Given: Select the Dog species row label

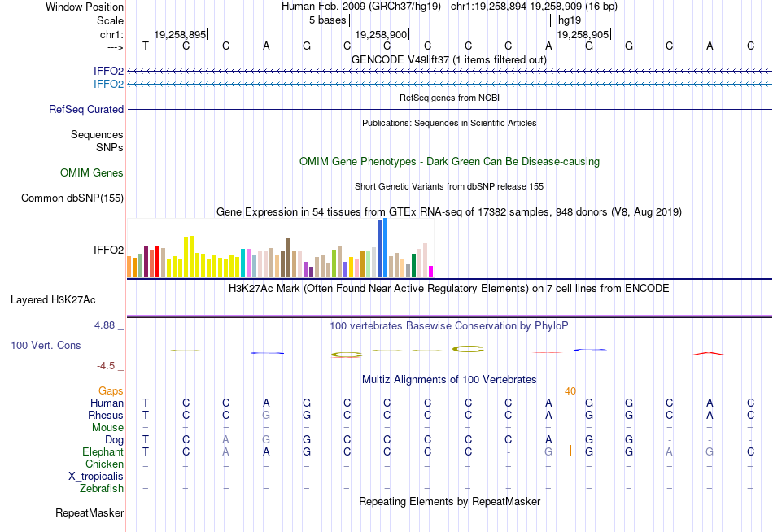Looking at the screenshot, I should 114,440.
